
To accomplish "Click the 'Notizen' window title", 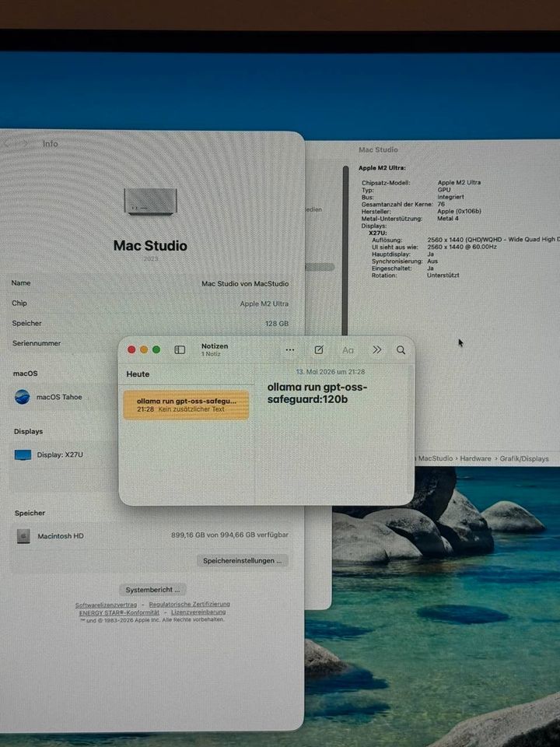I will click(x=215, y=346).
